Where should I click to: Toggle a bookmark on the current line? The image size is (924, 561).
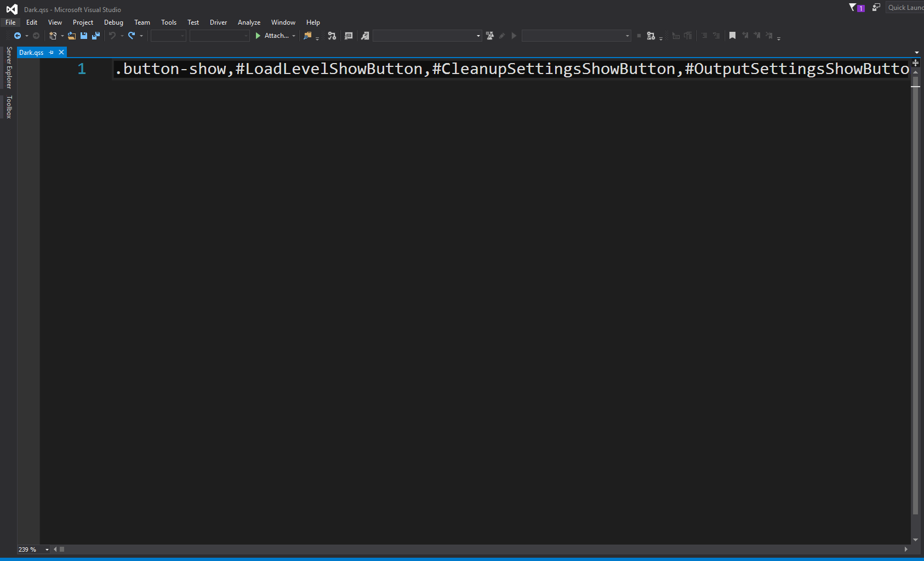click(x=733, y=36)
